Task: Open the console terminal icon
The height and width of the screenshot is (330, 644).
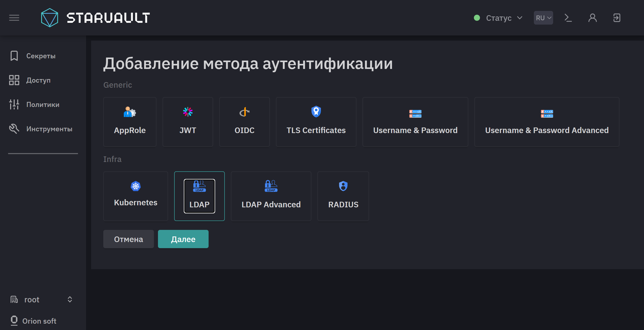Action: pos(568,18)
